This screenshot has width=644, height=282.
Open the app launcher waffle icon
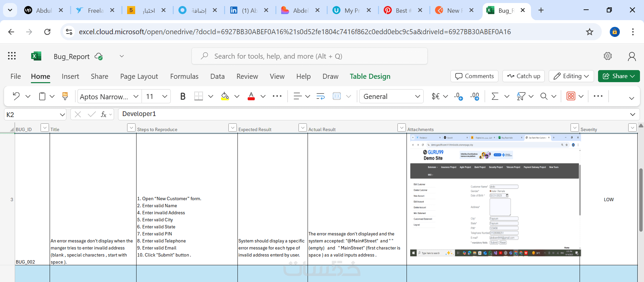click(x=12, y=56)
